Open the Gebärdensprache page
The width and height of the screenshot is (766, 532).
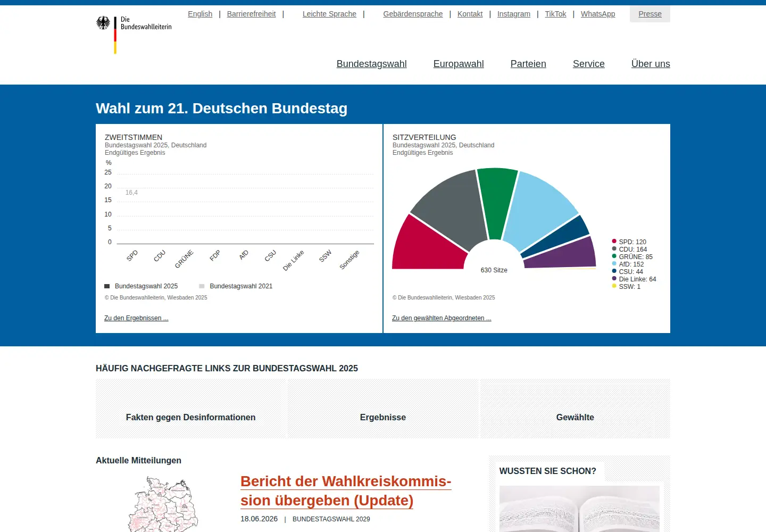pos(413,14)
